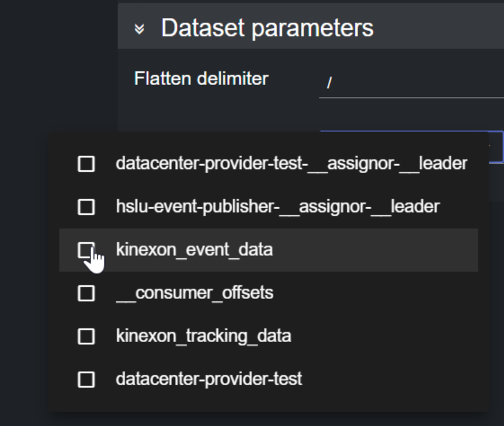Check the datacenter-provider-test-__assignor-__leader checkbox
Image resolution: width=504 pixels, height=426 pixels.
click(x=86, y=164)
